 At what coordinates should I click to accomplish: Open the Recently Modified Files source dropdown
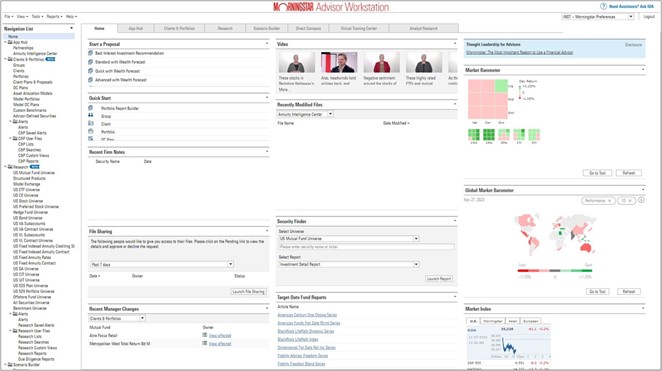coord(330,114)
